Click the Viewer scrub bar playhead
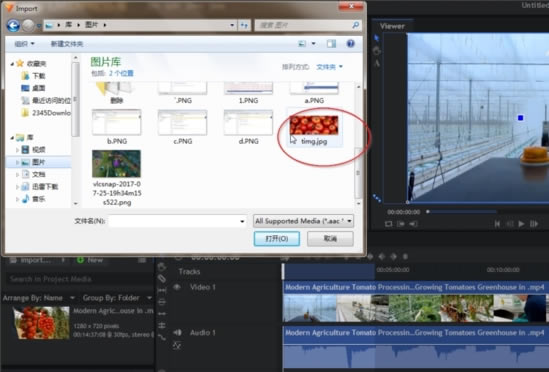 click(428, 212)
